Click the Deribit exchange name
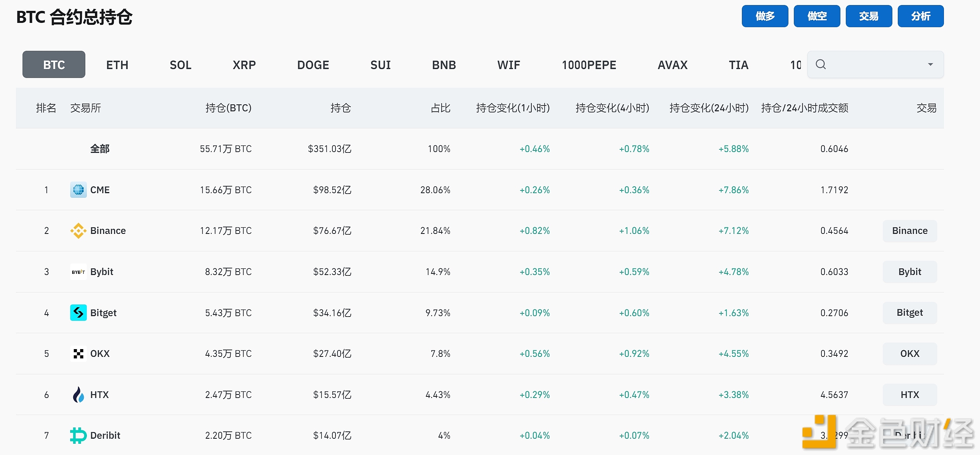980x455 pixels. click(105, 436)
